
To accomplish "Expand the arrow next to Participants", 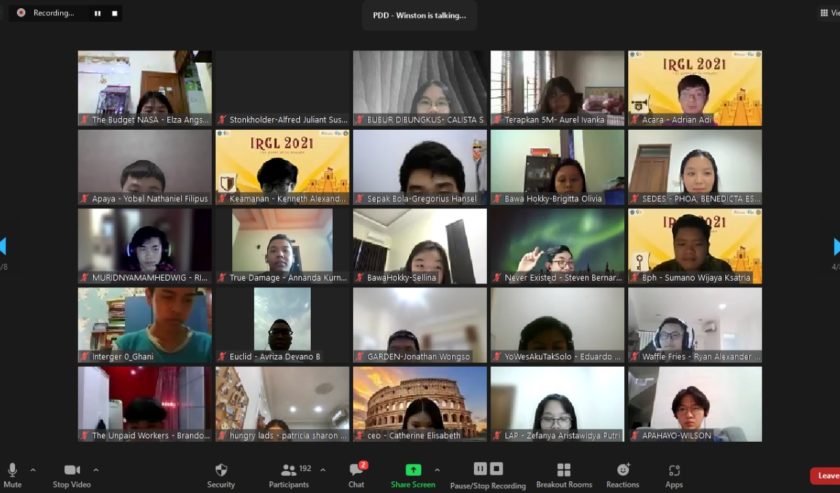I will point(323,470).
